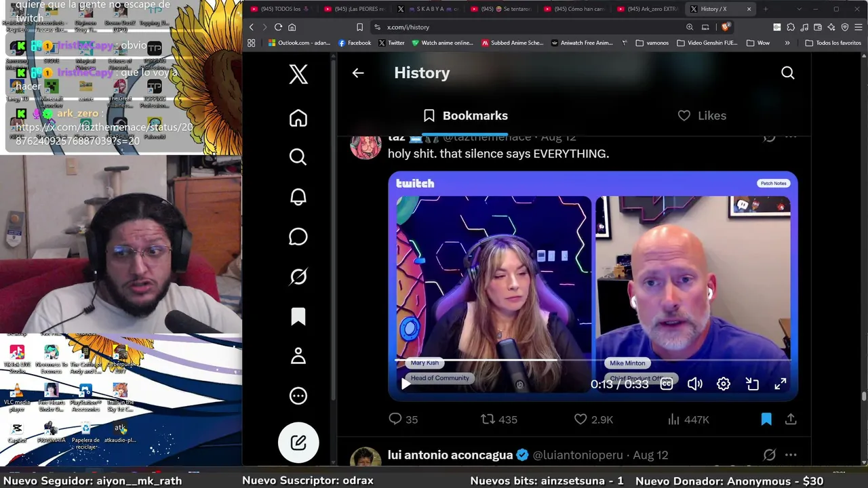Reply to taz's post with 35 replies
This screenshot has height=488, width=868.
click(403, 420)
